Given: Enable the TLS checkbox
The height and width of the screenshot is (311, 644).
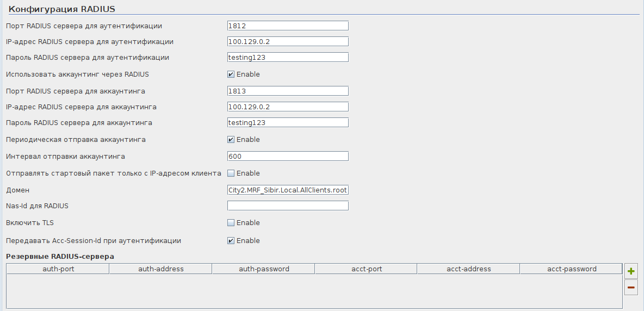Looking at the screenshot, I should point(231,223).
